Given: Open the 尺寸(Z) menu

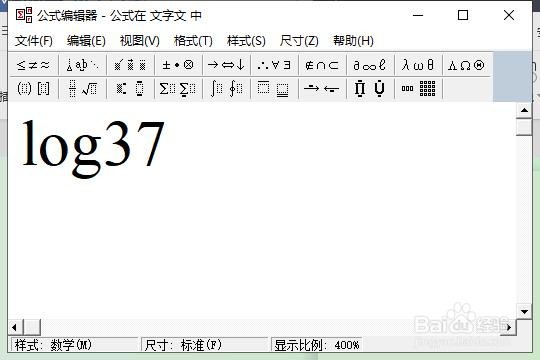Looking at the screenshot, I should click(299, 41).
